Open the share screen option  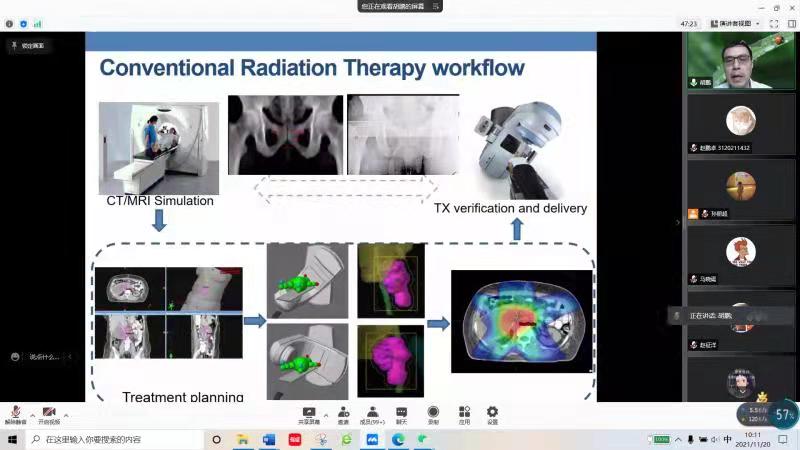(308, 412)
